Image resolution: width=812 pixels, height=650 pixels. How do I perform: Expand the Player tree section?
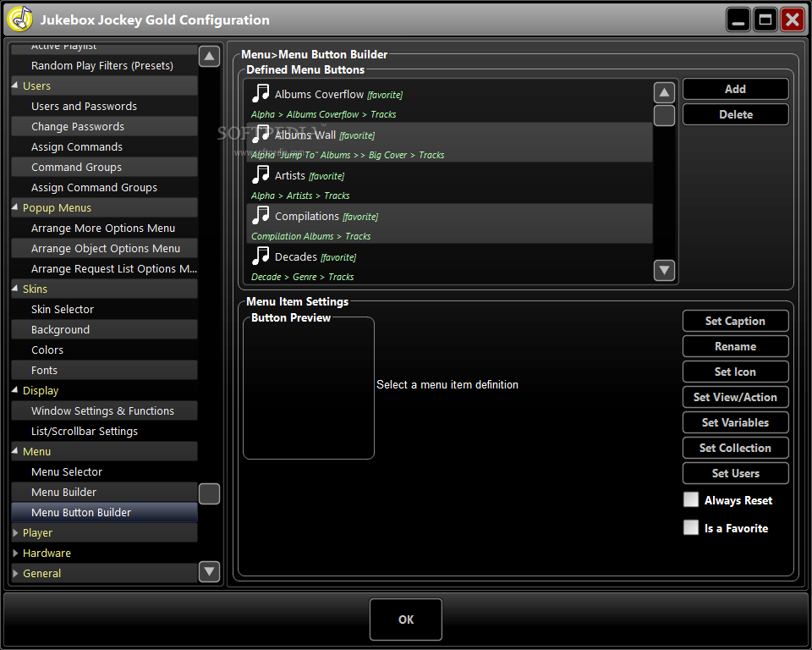pyautogui.click(x=15, y=532)
